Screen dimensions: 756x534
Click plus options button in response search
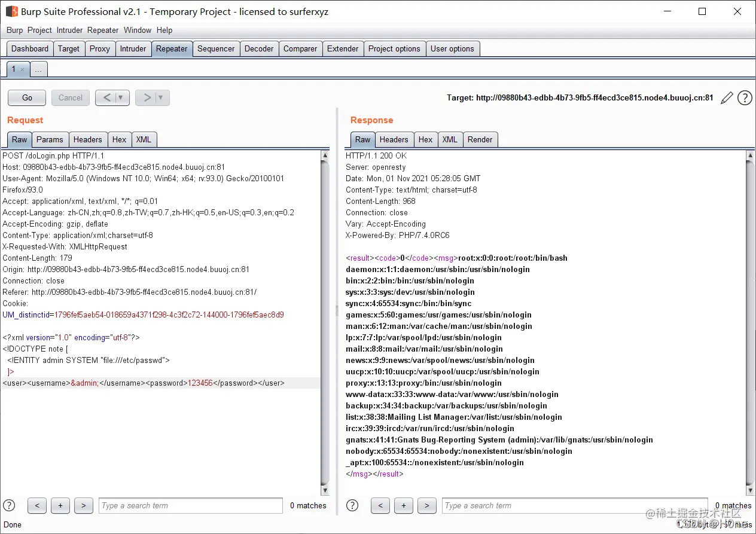pyautogui.click(x=404, y=506)
